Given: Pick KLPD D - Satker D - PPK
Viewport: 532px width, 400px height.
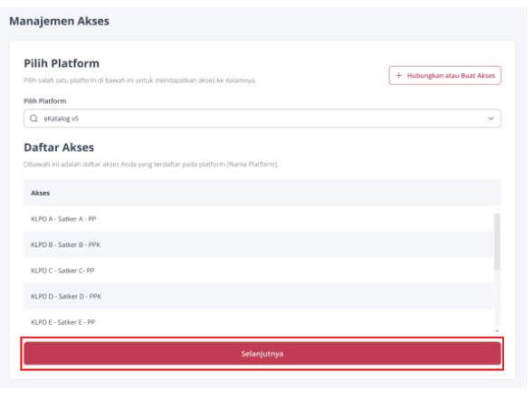Looking at the screenshot, I should 259,296.
